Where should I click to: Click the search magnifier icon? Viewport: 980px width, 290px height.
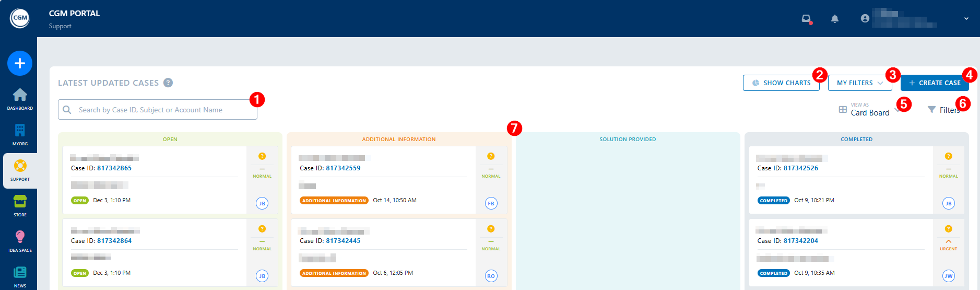coord(67,110)
